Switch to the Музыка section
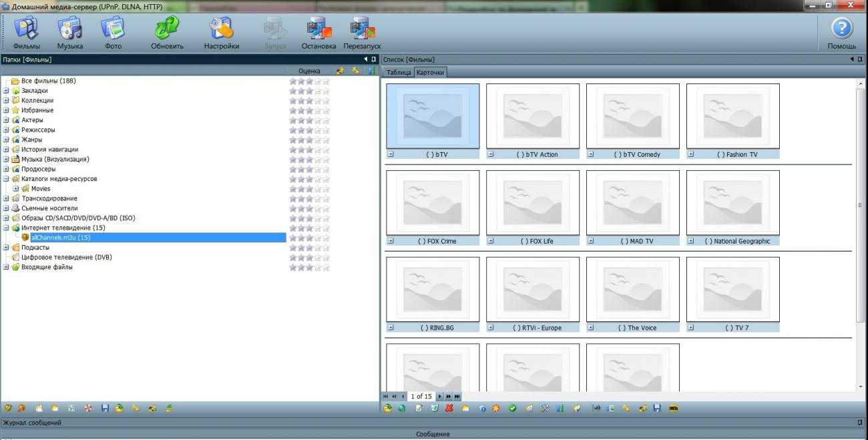 (x=69, y=33)
